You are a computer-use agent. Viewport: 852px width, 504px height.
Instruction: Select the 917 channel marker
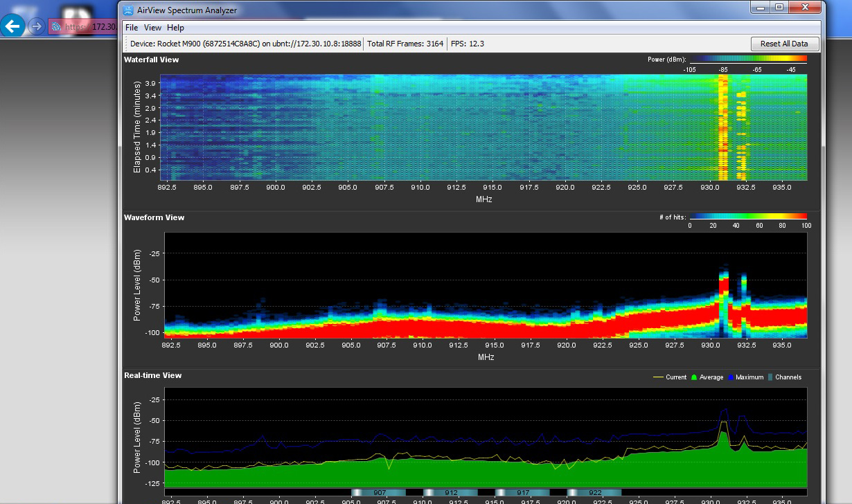(522, 492)
